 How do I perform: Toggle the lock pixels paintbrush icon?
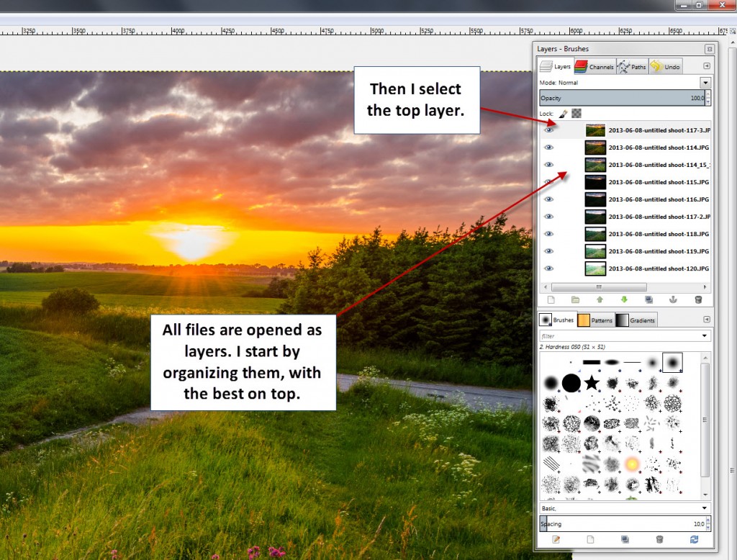563,114
